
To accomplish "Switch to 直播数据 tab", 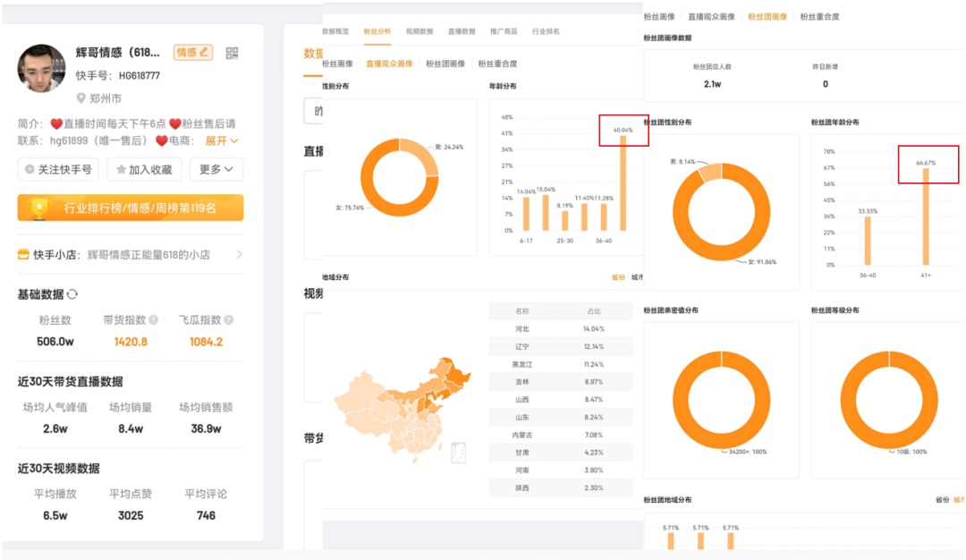I will (x=462, y=31).
